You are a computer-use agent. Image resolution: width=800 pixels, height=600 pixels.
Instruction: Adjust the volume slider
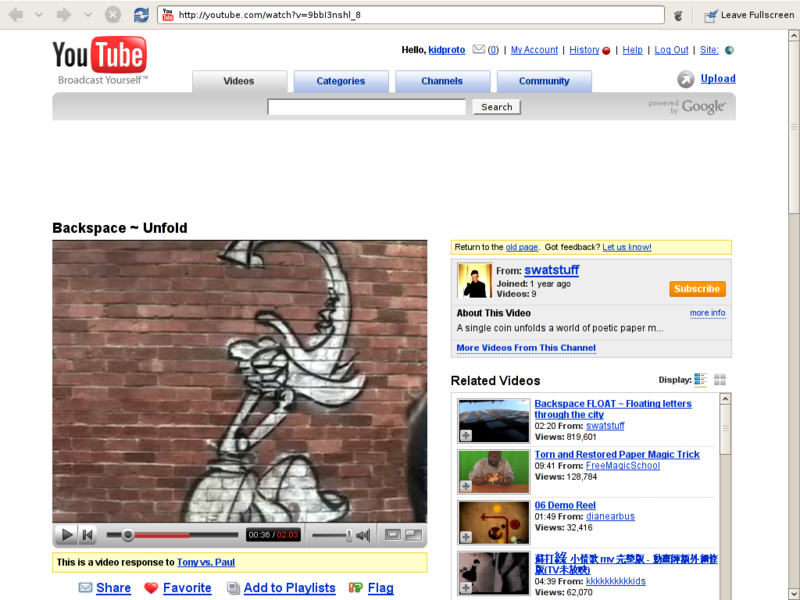pyautogui.click(x=332, y=535)
